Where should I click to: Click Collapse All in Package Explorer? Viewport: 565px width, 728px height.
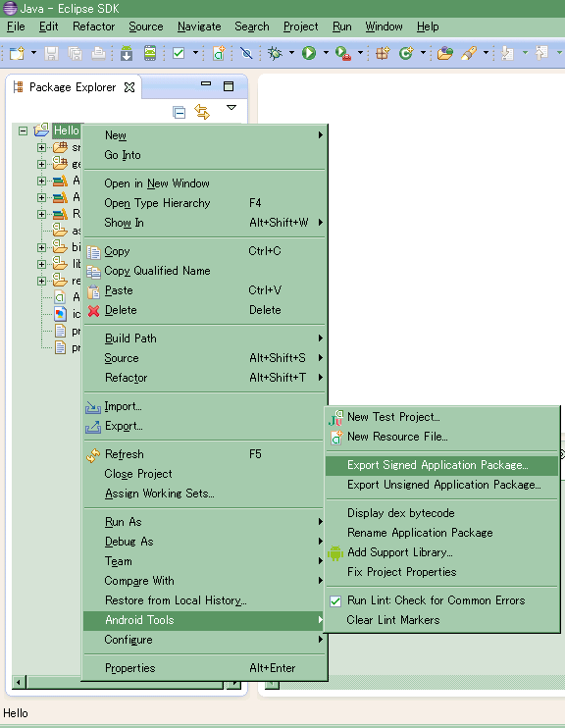click(x=180, y=112)
